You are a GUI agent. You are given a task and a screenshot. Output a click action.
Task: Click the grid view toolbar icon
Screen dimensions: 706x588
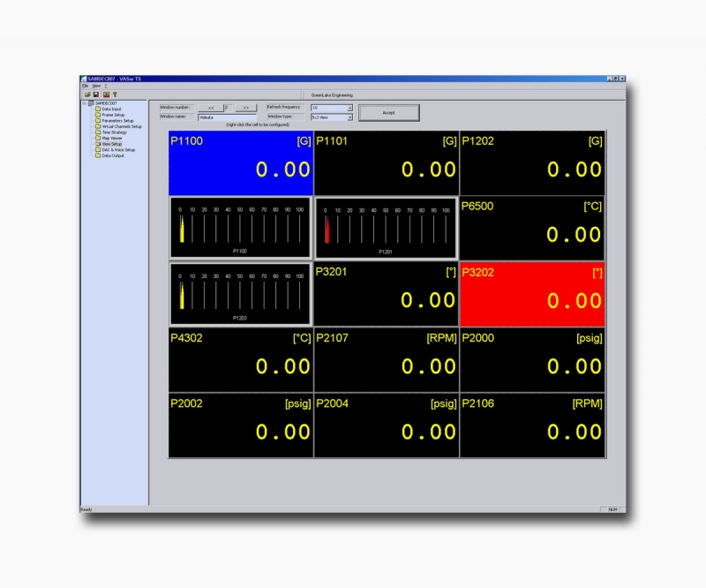(x=106, y=94)
